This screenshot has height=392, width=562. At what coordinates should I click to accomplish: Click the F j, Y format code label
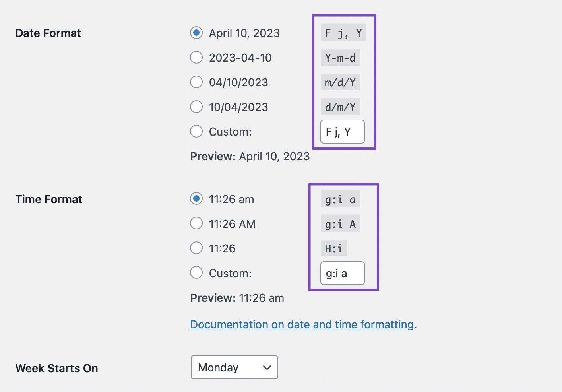point(343,33)
